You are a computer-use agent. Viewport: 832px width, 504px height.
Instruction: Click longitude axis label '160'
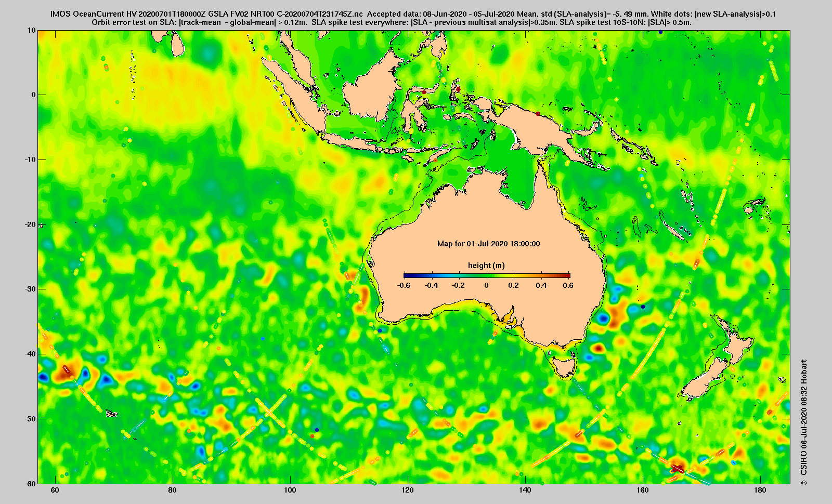643,490
